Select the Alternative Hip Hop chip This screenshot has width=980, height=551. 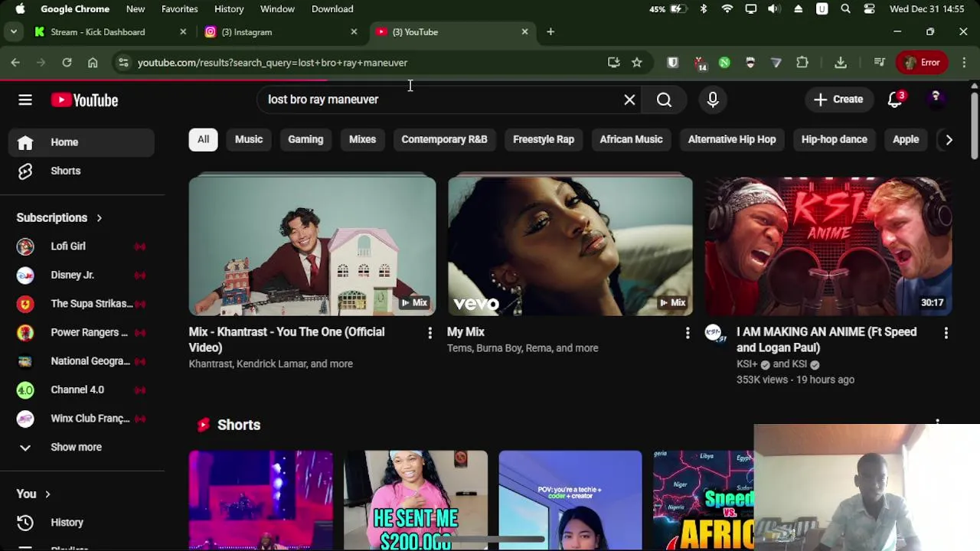(732, 139)
